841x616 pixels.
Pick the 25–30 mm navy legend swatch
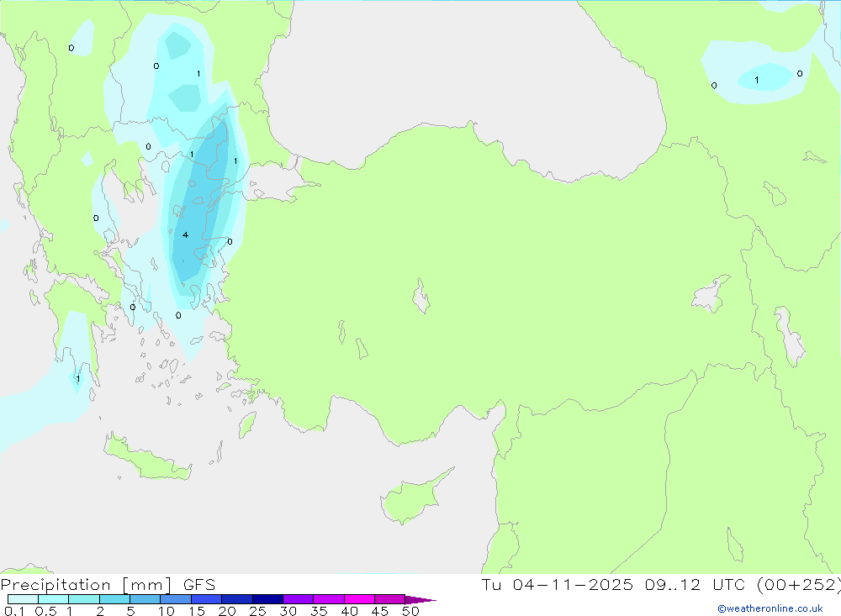267,599
